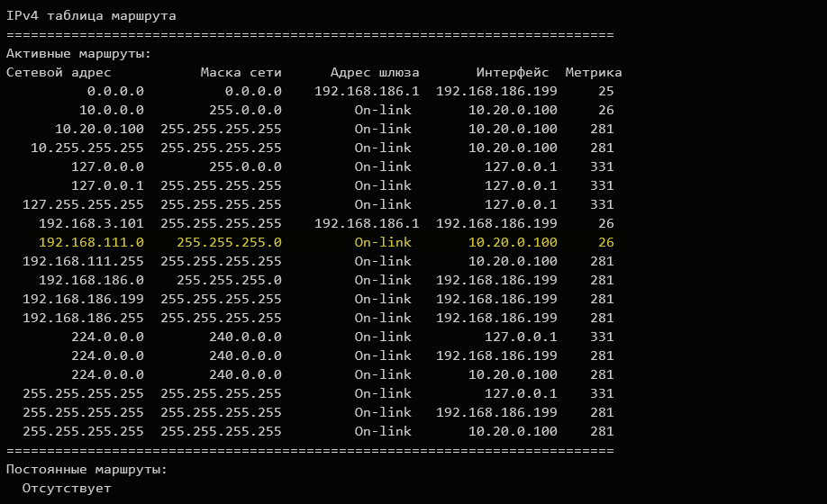The width and height of the screenshot is (827, 504).
Task: Click the 'Адрес шлюза' column header
Action: (x=375, y=73)
